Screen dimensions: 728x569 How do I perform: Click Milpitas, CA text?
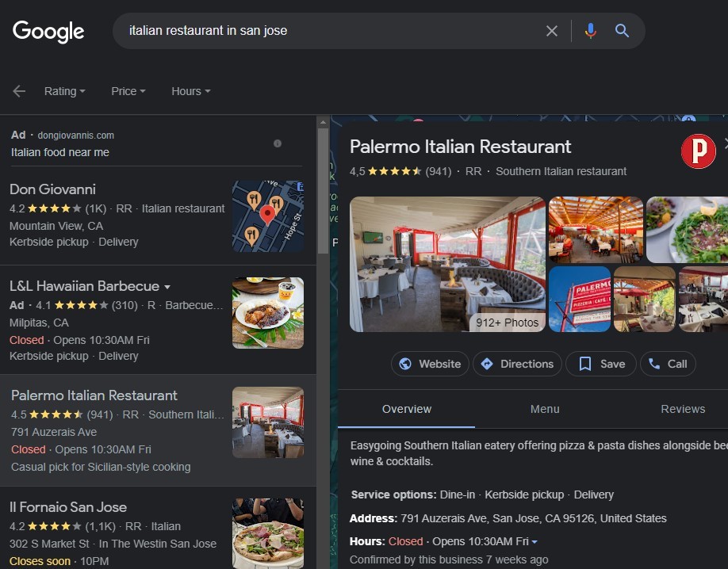point(39,323)
